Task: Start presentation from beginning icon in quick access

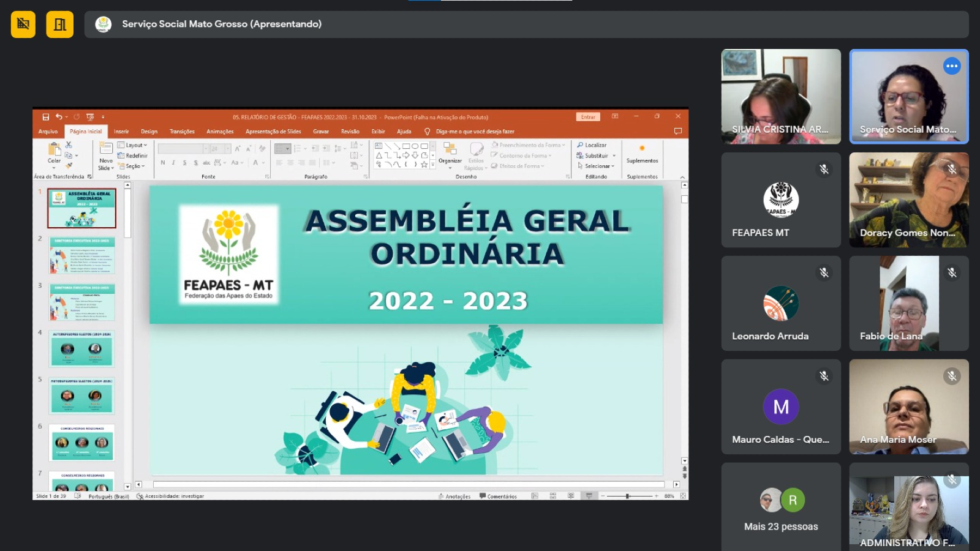Action: click(90, 117)
